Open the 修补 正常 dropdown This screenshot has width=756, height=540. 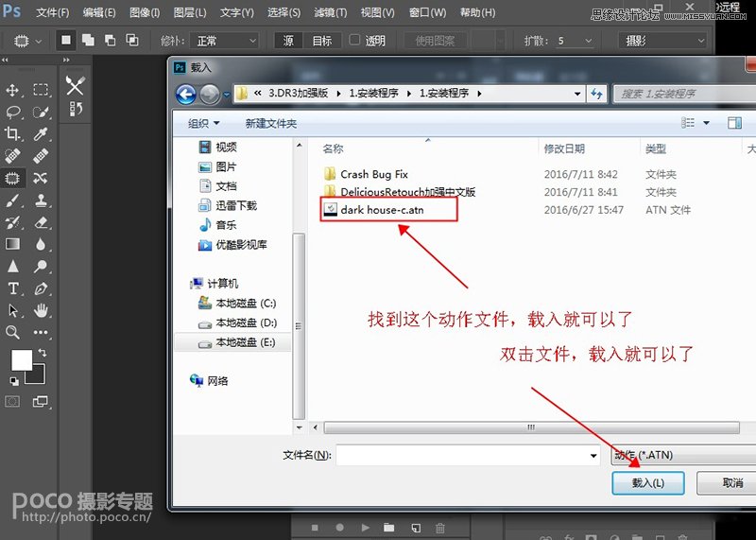point(225,41)
